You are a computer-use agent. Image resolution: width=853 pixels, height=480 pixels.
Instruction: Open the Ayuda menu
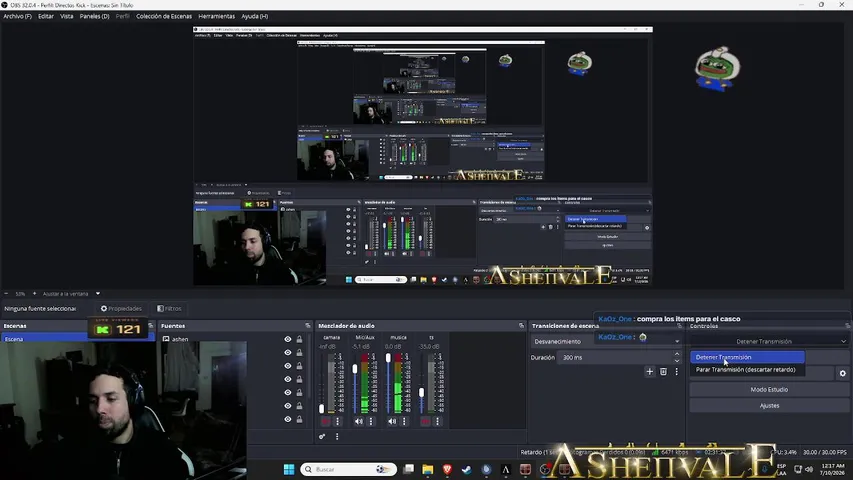[x=255, y=16]
